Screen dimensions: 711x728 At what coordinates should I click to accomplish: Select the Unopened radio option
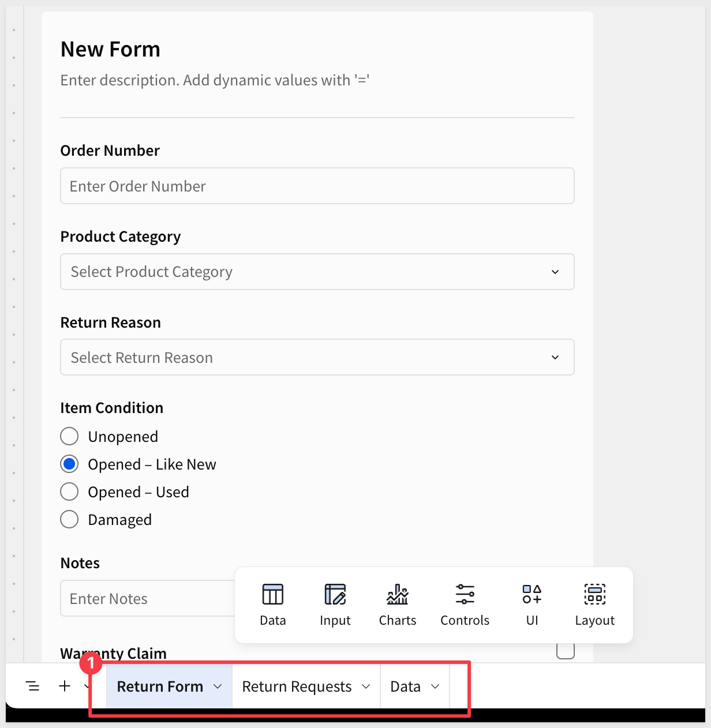[69, 436]
